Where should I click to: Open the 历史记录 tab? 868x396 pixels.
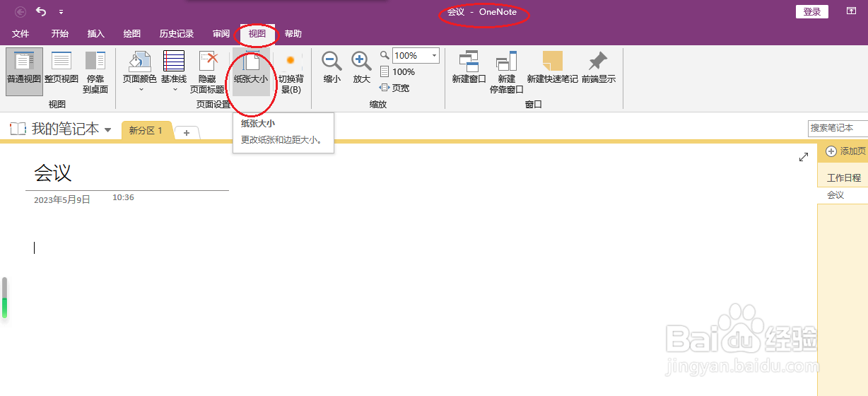click(x=177, y=34)
